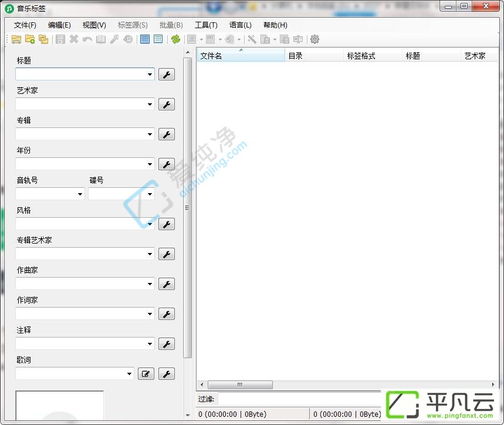Open the 视图(V) menu
This screenshot has height=425, width=504.
click(x=94, y=25)
